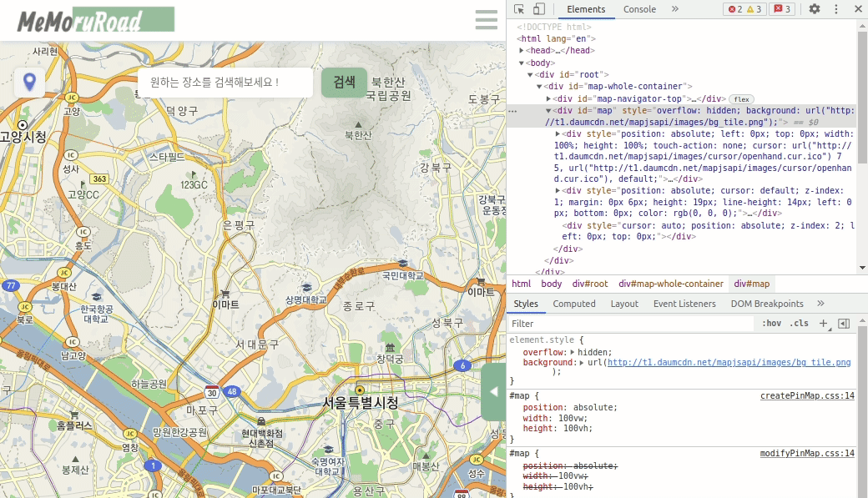Click the 창덕궁 palace icon on map
This screenshot has height=498, width=868.
[391, 347]
